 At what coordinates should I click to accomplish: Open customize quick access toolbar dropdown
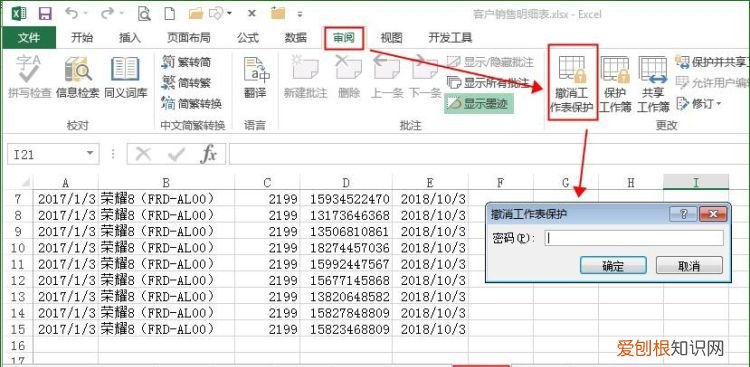coord(300,14)
